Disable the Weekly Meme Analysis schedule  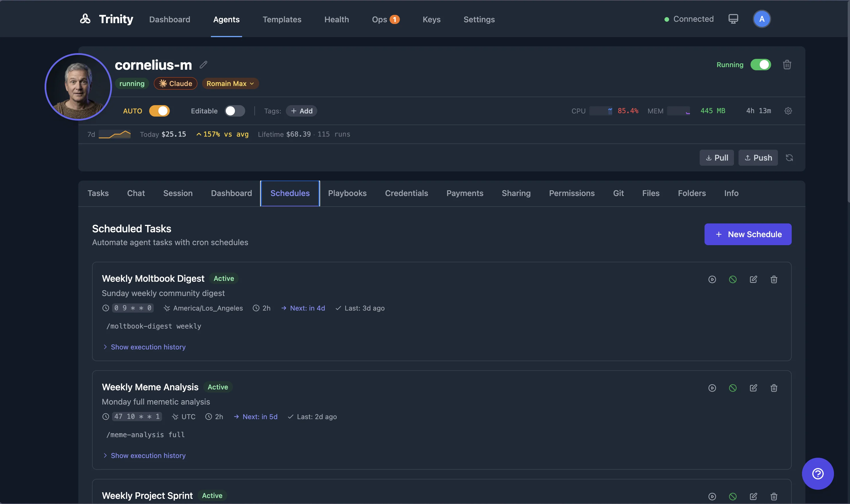pos(733,388)
